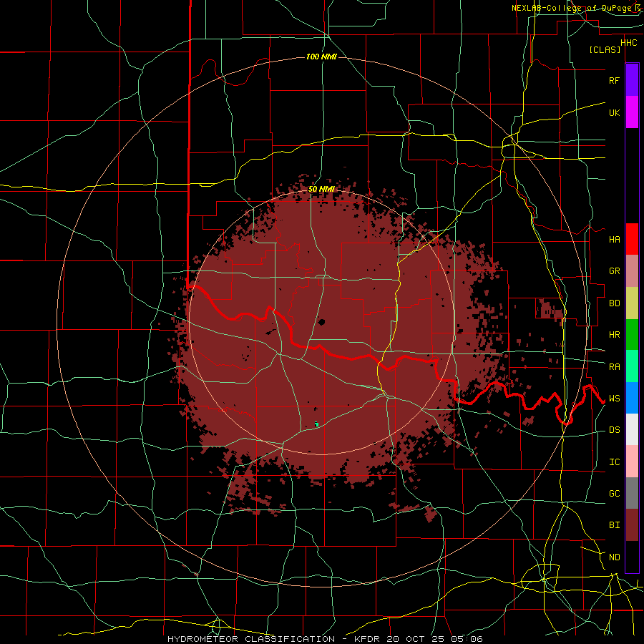Click the DS legend label

(x=614, y=430)
